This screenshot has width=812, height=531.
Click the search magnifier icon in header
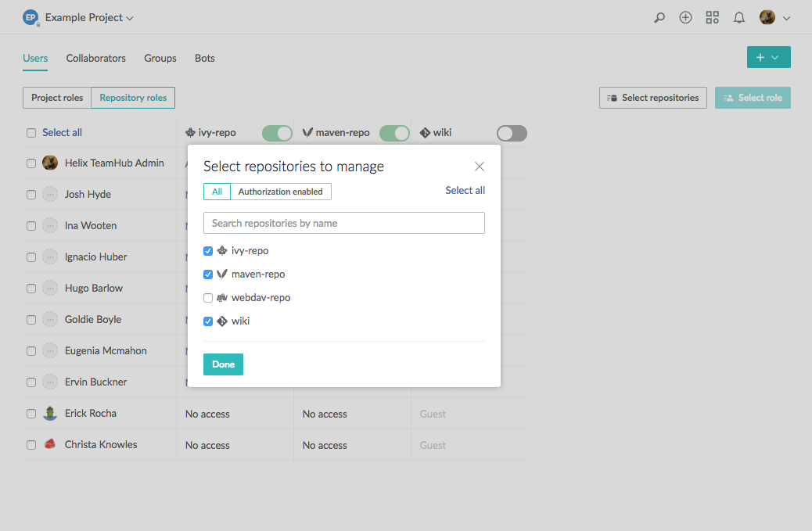pyautogui.click(x=659, y=17)
